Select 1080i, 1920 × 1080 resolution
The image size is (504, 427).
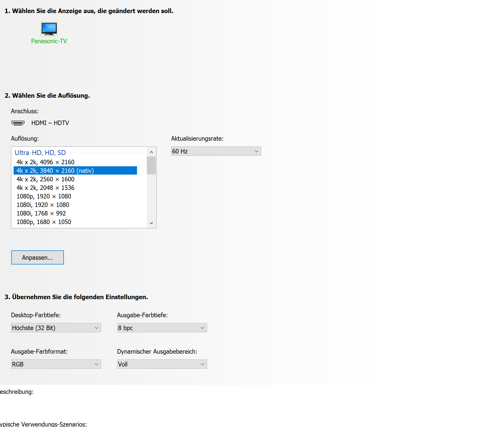[43, 205]
